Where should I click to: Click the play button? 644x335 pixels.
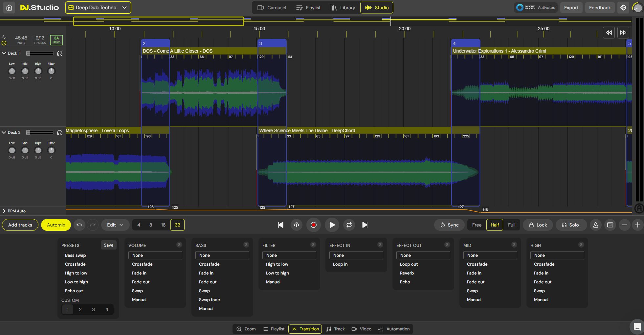(x=332, y=225)
